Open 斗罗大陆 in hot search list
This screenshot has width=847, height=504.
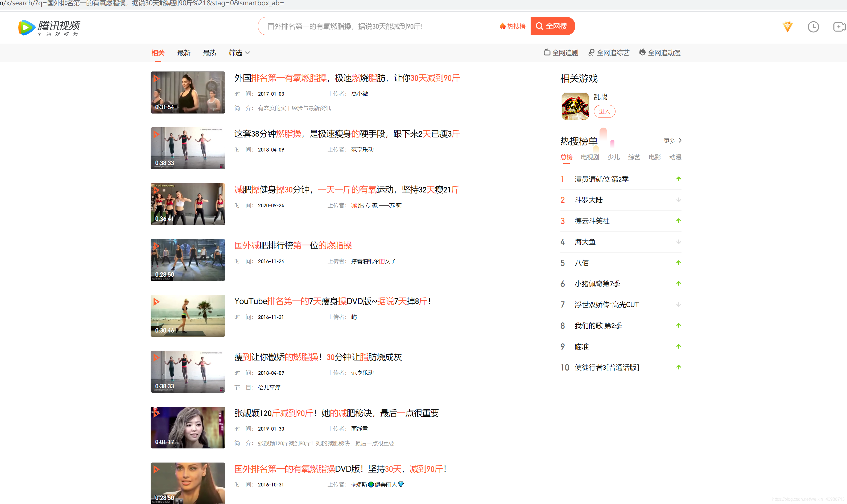[x=588, y=200]
